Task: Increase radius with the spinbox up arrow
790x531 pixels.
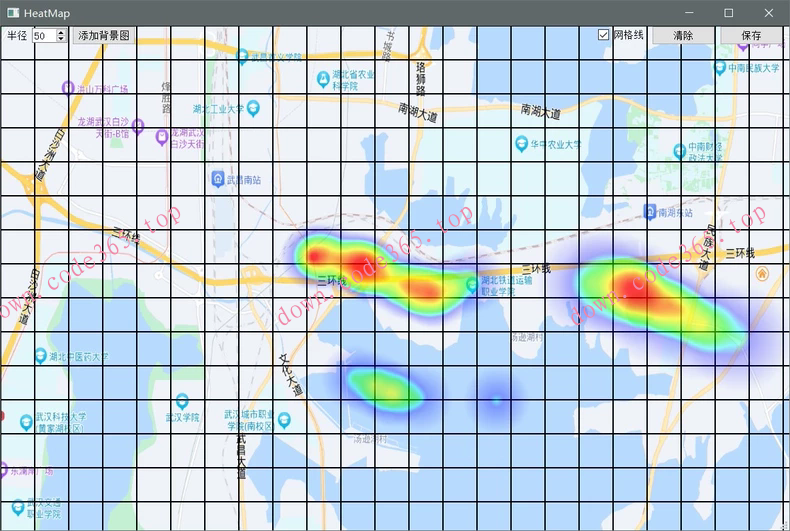Action: (61, 32)
